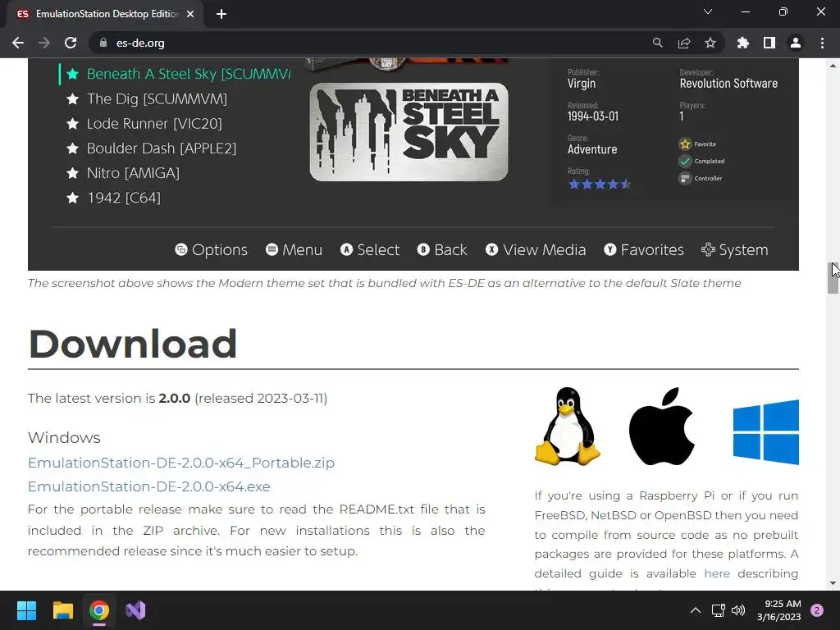Click the browser forward arrow
The width and height of the screenshot is (840, 630).
[44, 43]
